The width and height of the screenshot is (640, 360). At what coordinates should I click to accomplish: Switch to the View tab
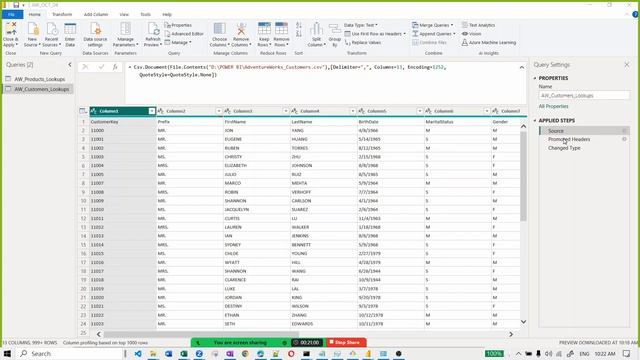(x=124, y=14)
